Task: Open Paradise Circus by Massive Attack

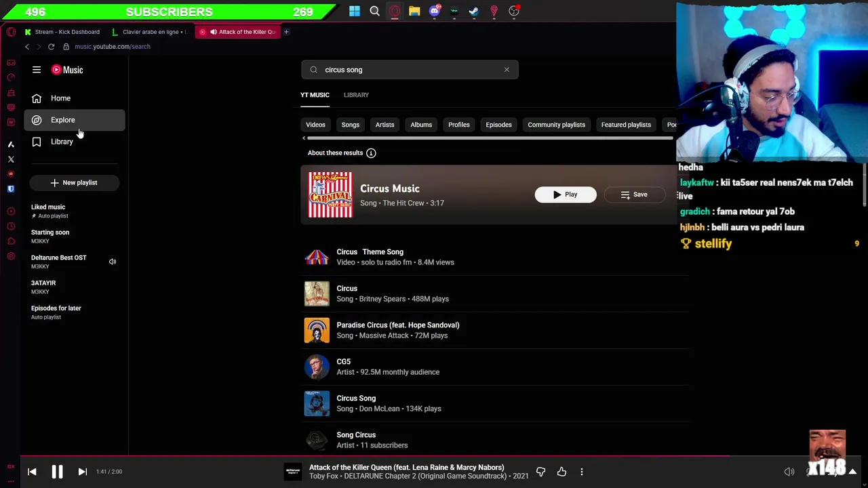Action: point(495,330)
